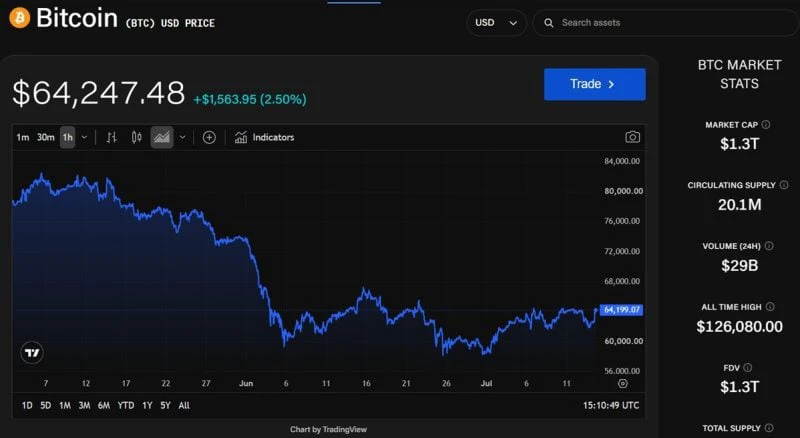Click the Search assets field

665,23
